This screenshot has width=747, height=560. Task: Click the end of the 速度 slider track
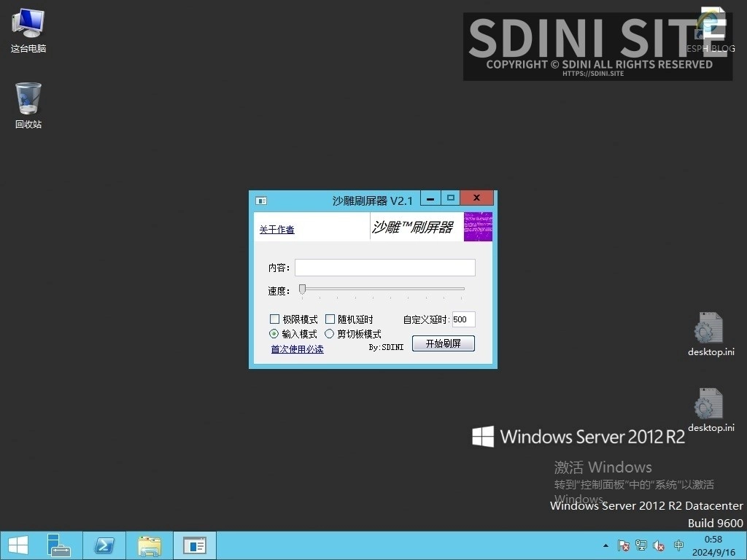[x=462, y=289]
